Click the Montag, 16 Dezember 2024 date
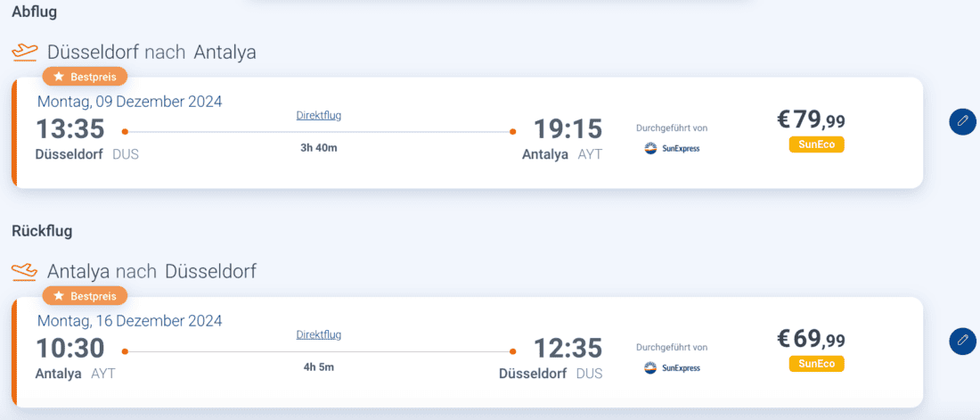This screenshot has height=420, width=980. pyautogui.click(x=130, y=321)
